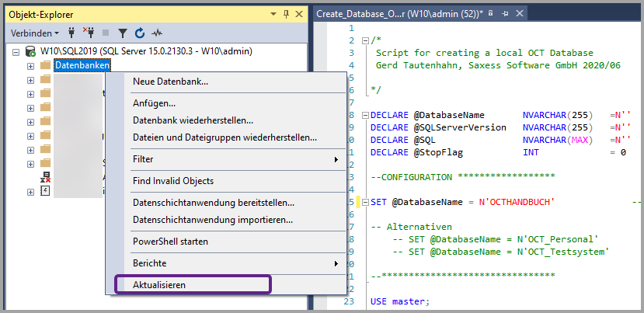
Task: Click Datenbank wiederherstellen... menu entry
Action: coord(193,120)
